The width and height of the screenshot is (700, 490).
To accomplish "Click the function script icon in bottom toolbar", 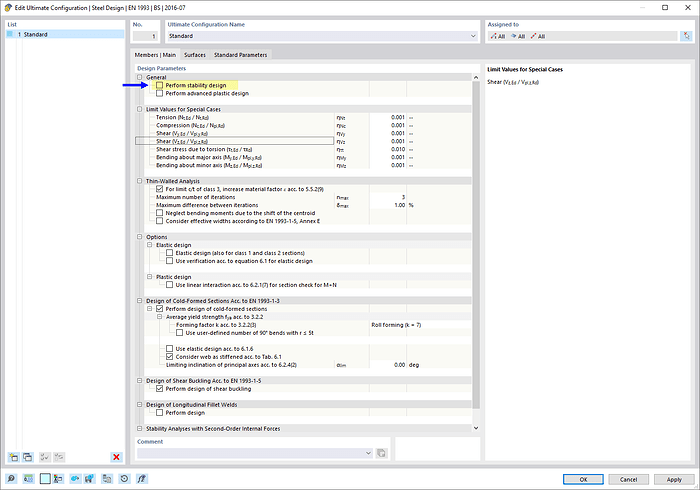I will [x=142, y=479].
